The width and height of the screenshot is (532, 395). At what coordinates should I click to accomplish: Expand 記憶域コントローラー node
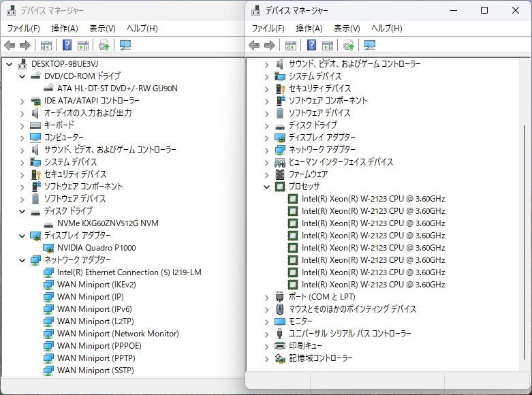pos(267,359)
